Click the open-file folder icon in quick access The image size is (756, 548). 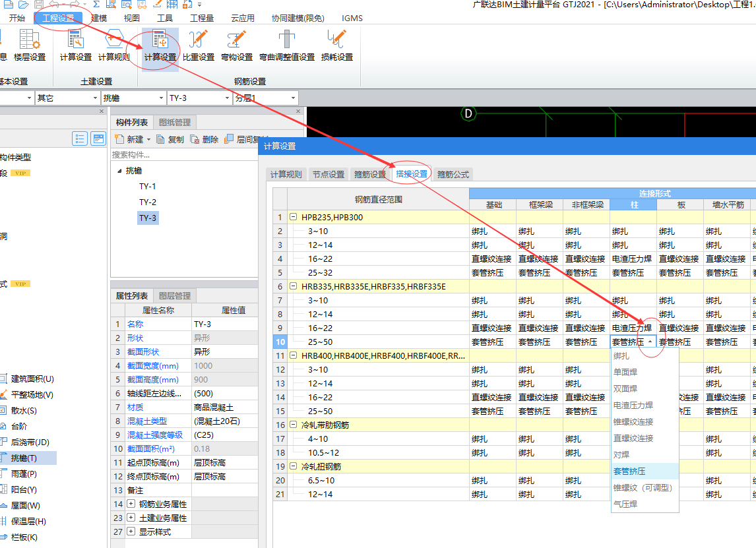point(23,5)
